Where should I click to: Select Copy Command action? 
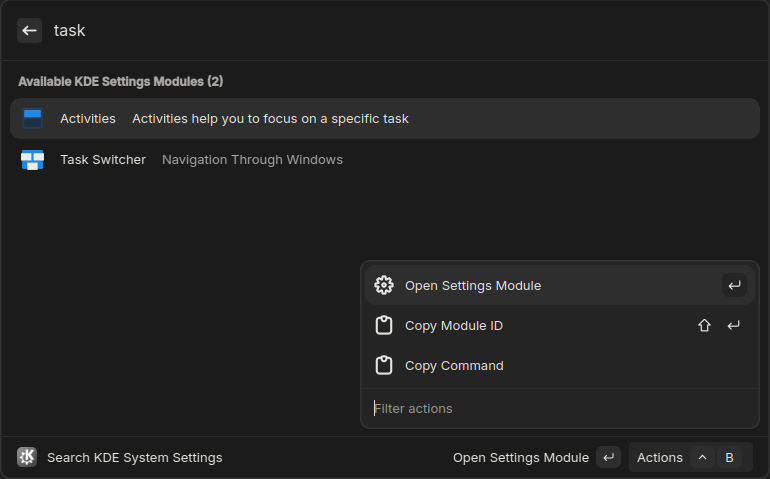559,366
